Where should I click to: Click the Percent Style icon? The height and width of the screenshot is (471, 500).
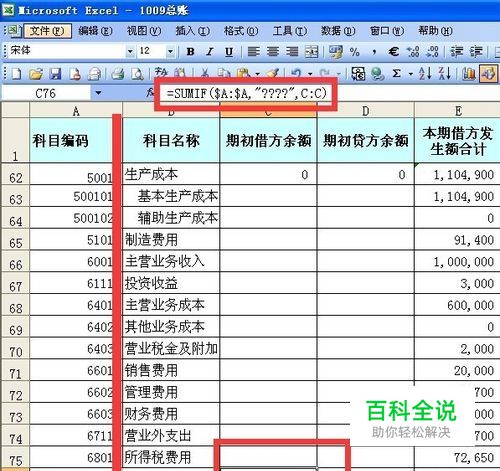[x=355, y=52]
